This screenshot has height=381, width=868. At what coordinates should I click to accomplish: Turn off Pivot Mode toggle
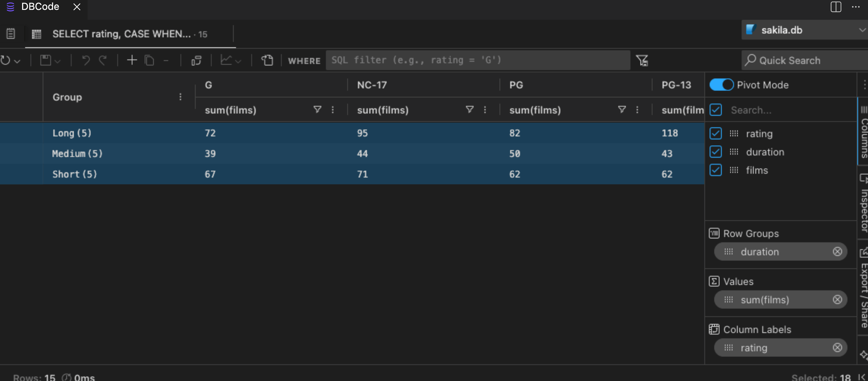pyautogui.click(x=721, y=85)
